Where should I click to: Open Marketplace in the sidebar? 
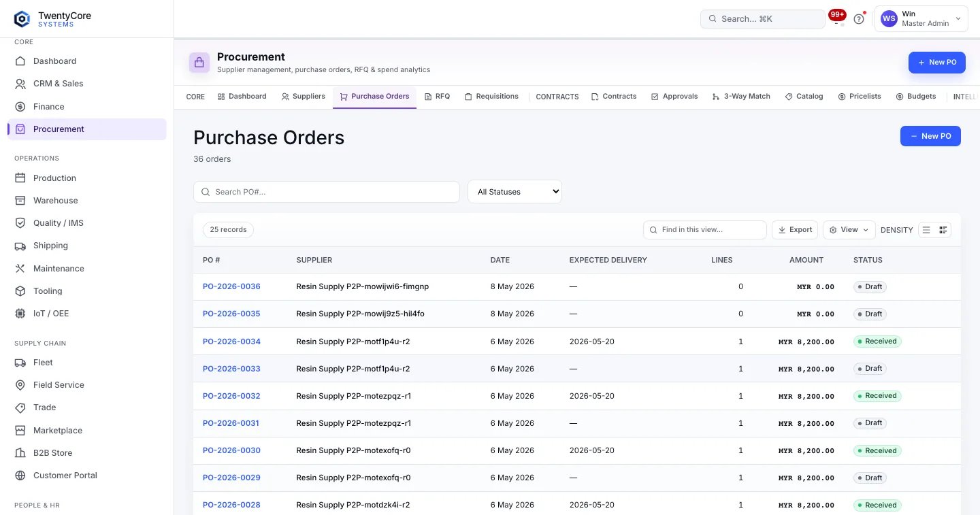coord(87,431)
